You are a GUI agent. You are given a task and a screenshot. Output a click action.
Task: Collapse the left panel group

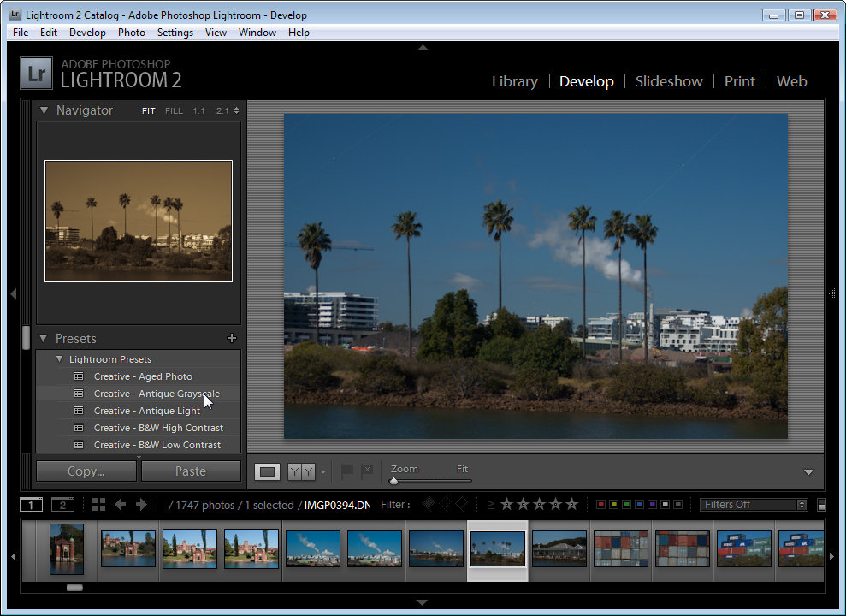tap(14, 294)
